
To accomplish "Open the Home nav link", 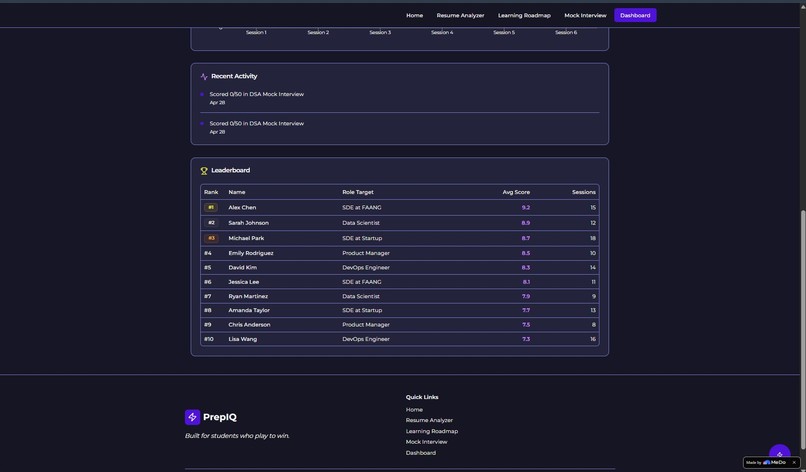I will coord(414,15).
